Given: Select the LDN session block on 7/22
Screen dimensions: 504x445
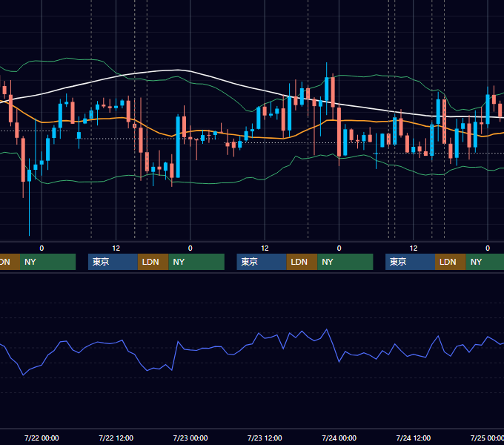Looking at the screenshot, I should 153,262.
